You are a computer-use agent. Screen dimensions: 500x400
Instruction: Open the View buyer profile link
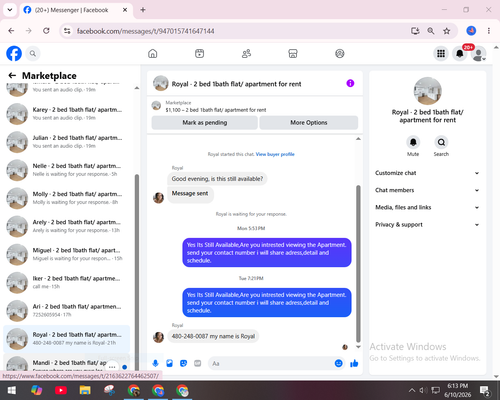click(275, 154)
